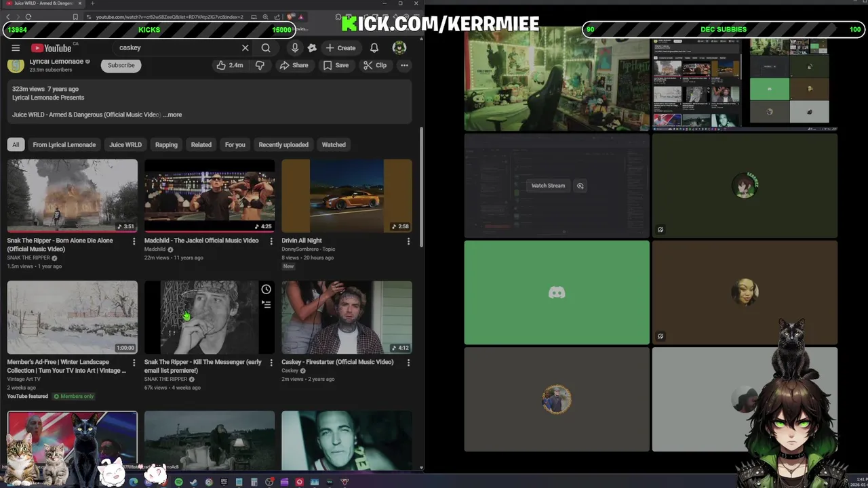Image resolution: width=868 pixels, height=488 pixels.
Task: Play Born Alone Die Alone thumbnail
Action: [73, 196]
